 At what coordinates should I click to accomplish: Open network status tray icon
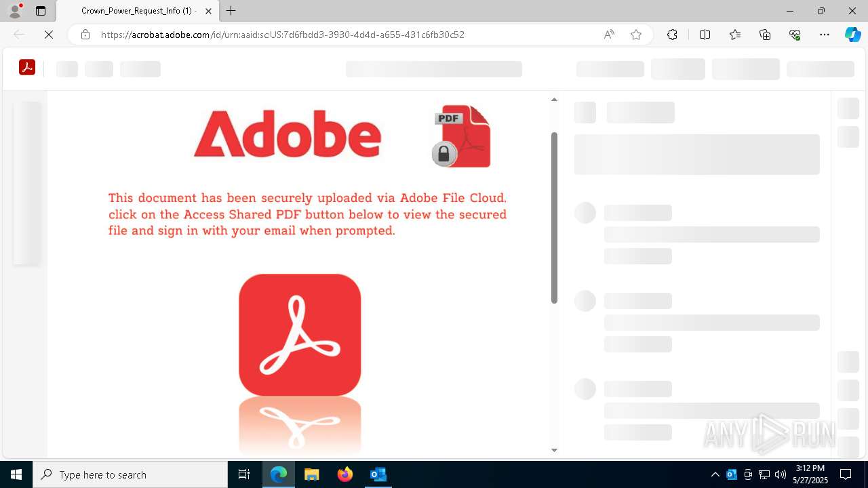pyautogui.click(x=764, y=474)
